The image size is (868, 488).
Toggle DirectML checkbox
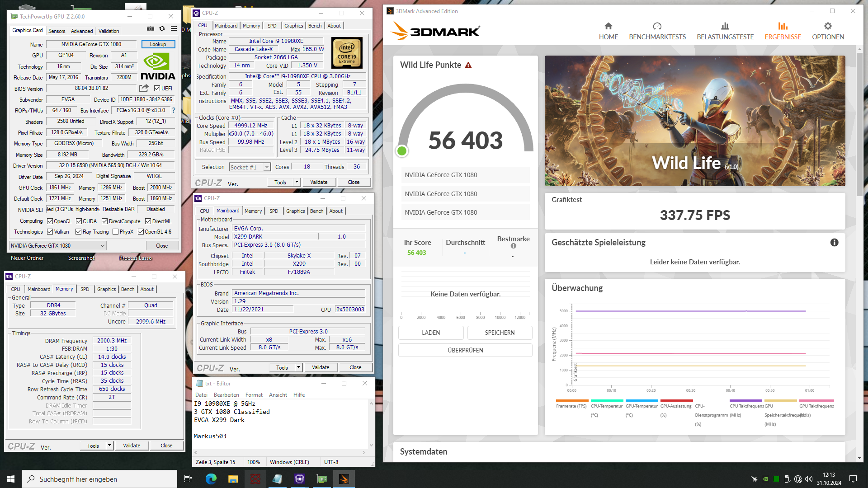coord(148,221)
